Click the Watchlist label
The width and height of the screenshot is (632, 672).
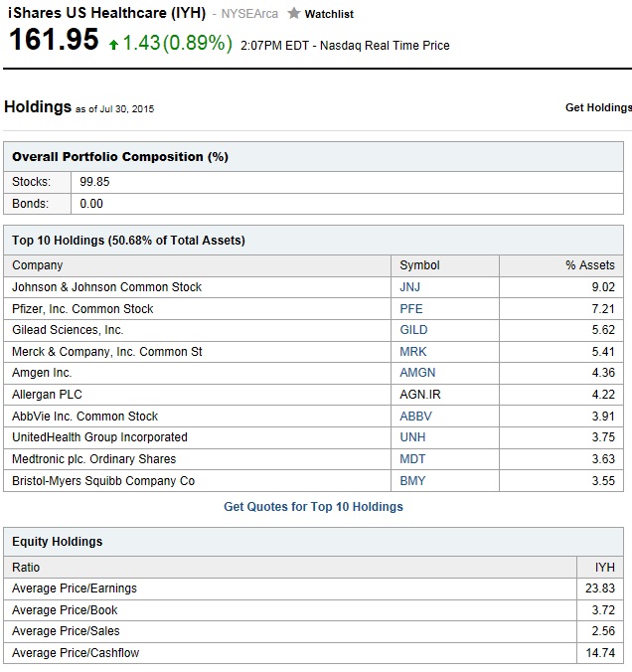[329, 14]
